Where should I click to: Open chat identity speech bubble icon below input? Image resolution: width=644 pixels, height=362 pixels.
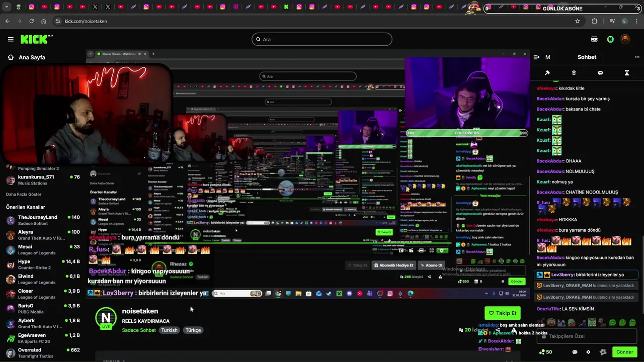575,352
